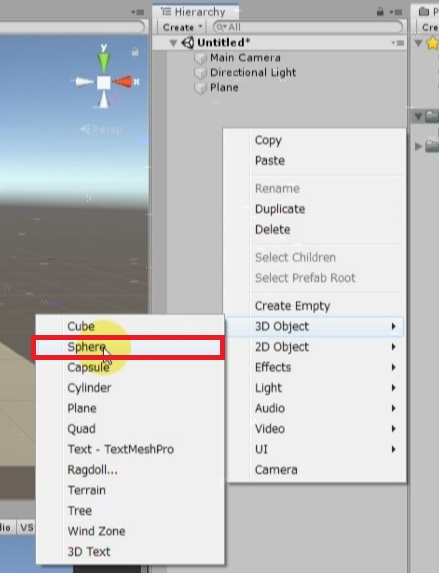439x573 pixels.
Task: Open the Scene view panel options menu
Action: tap(138, 12)
